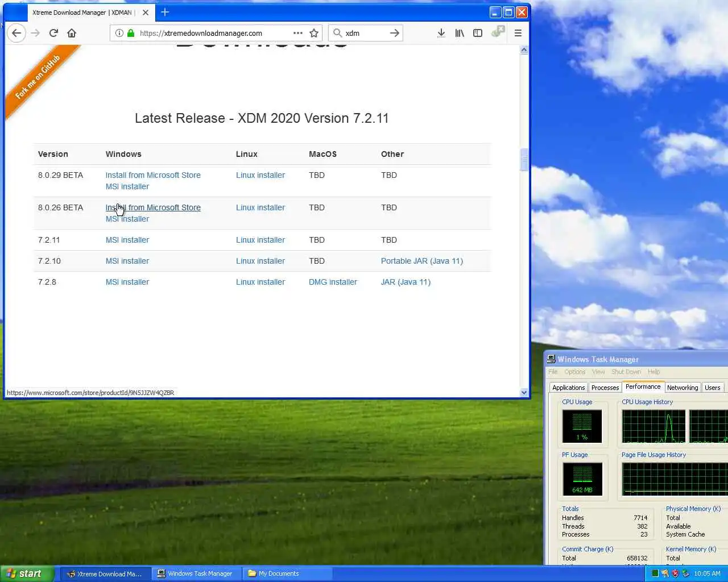Open Install from Microsoft Store for 8.0.29 BETA
Viewport: 728px width, 582px height.
(153, 175)
